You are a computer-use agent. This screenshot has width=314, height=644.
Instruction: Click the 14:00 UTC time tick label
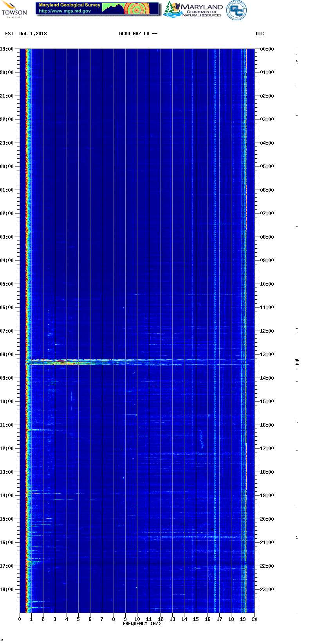pos(267,378)
